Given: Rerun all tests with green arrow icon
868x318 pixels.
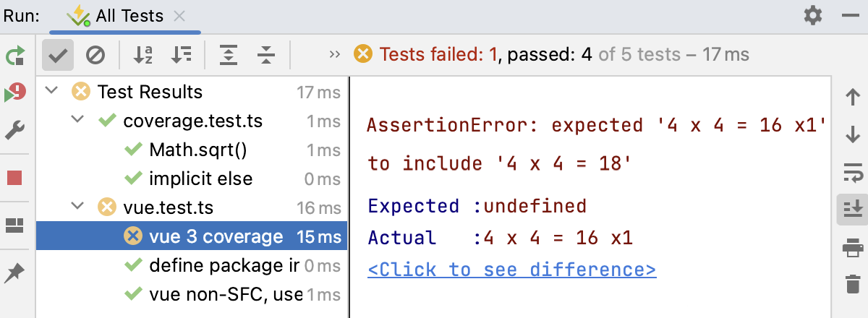Looking at the screenshot, I should [x=15, y=56].
